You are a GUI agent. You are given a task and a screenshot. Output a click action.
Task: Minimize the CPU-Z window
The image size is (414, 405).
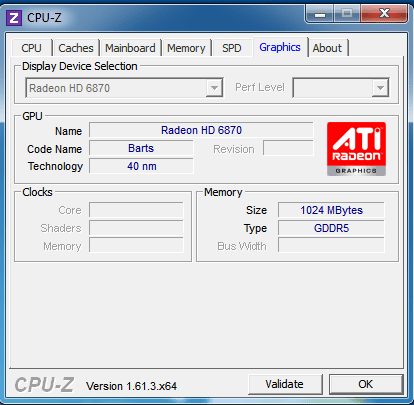[x=319, y=14]
